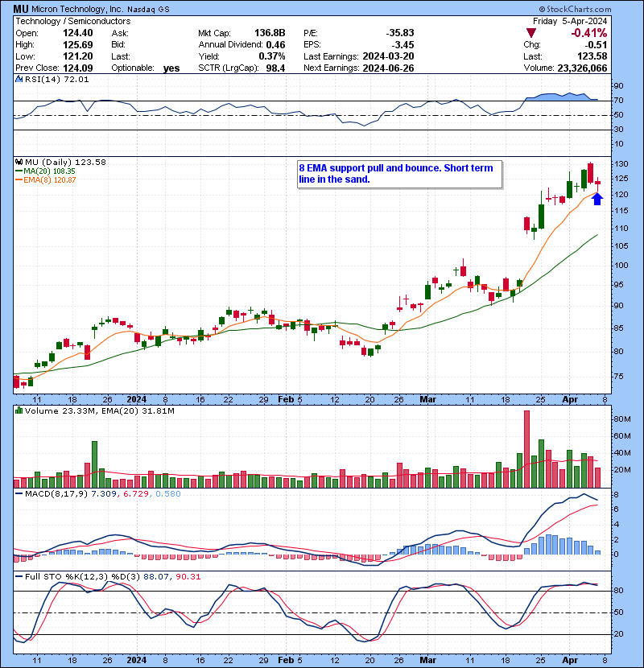The image size is (644, 668).
Task: Click the RSI(14) 72.01 indicator label
Action: click(56, 79)
